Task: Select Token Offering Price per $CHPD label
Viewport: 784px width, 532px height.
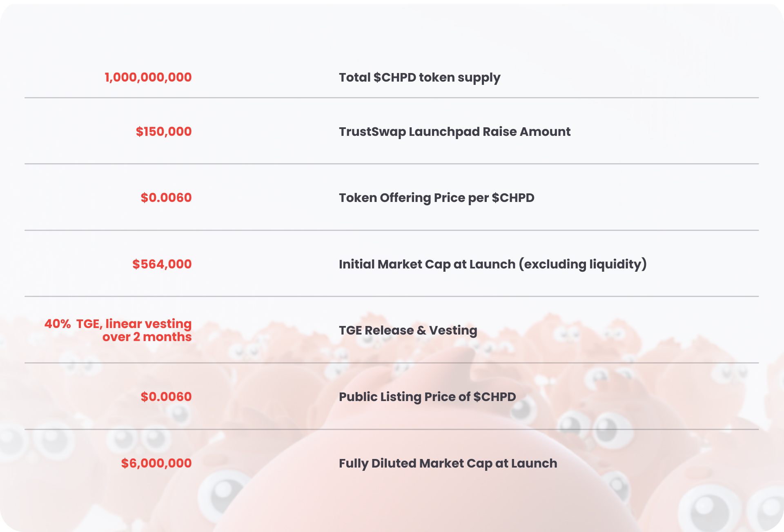Action: coord(437,198)
